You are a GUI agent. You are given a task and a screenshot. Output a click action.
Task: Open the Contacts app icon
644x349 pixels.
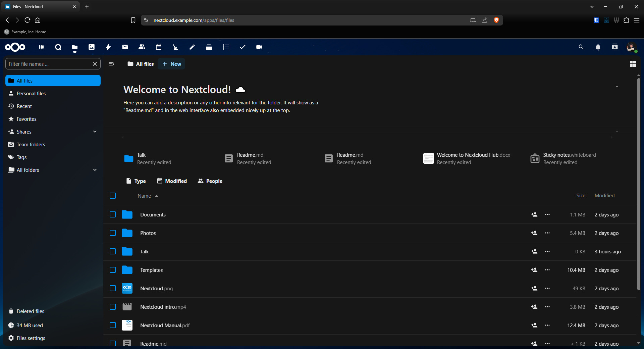point(142,47)
